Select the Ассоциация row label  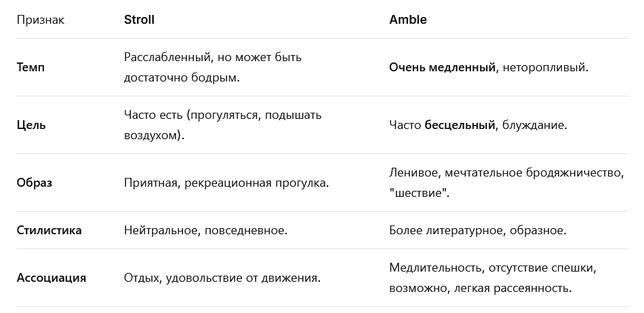(52, 278)
